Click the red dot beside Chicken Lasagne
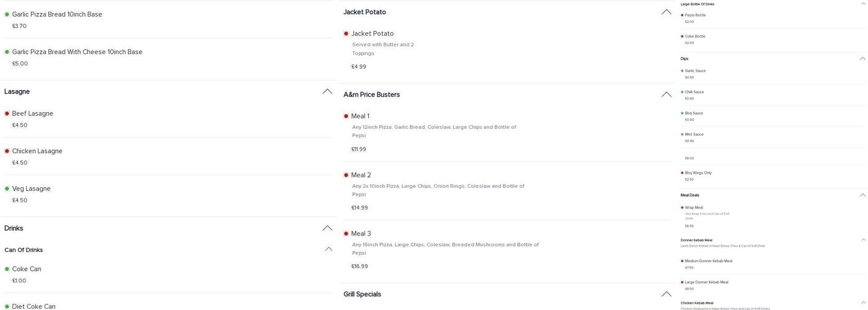868x310 pixels. (x=7, y=151)
